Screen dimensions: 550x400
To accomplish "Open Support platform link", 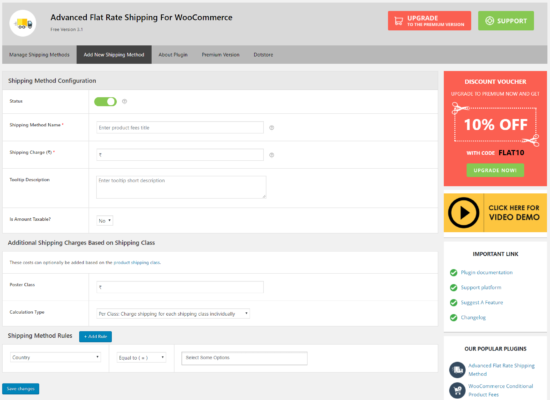I will coord(481,288).
